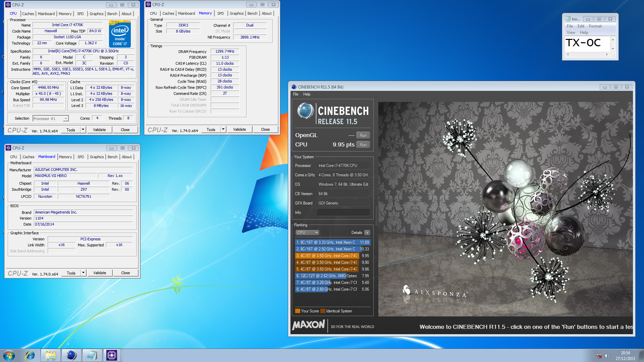Click Show desktop button on taskbar
Viewport: 644px width, 362px height.
click(x=641, y=355)
